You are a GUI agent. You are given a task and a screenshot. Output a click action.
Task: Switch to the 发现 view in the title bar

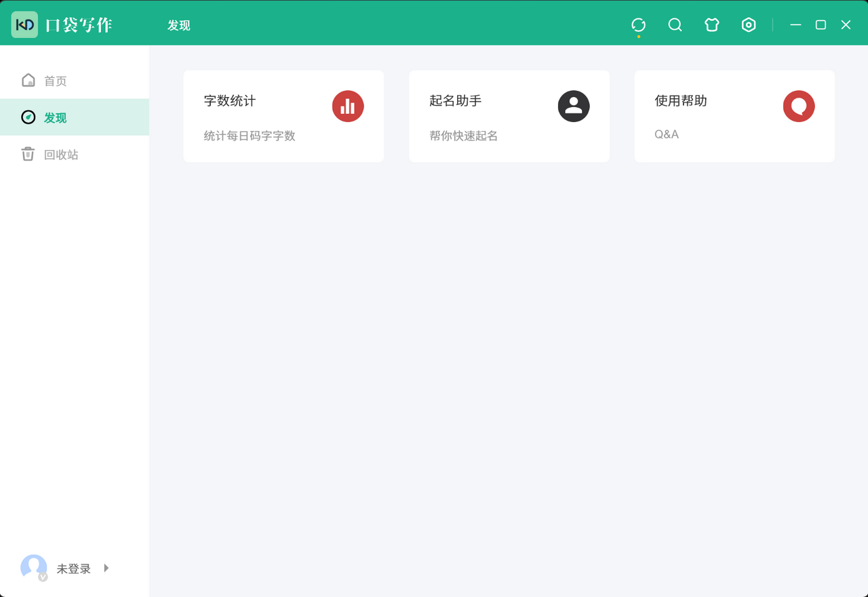tap(178, 24)
